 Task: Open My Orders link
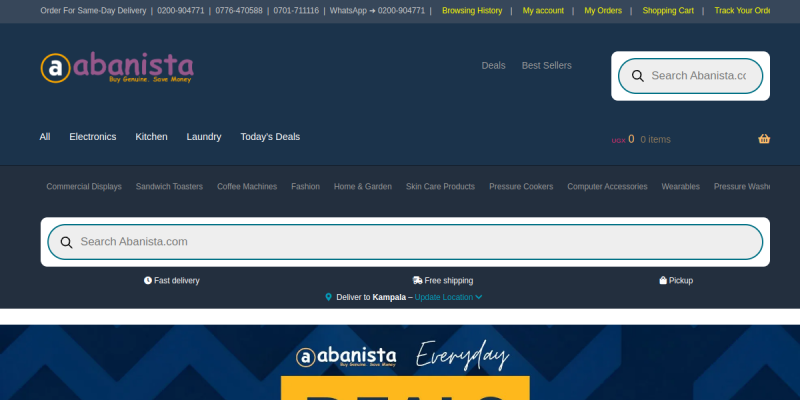click(603, 11)
